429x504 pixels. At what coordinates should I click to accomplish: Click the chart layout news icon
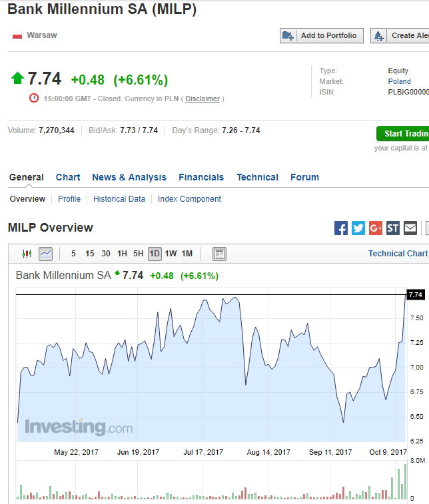[219, 254]
